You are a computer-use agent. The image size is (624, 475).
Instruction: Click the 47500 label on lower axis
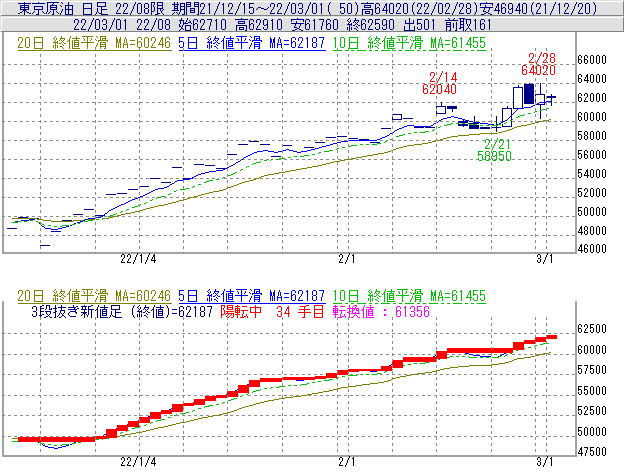592,452
